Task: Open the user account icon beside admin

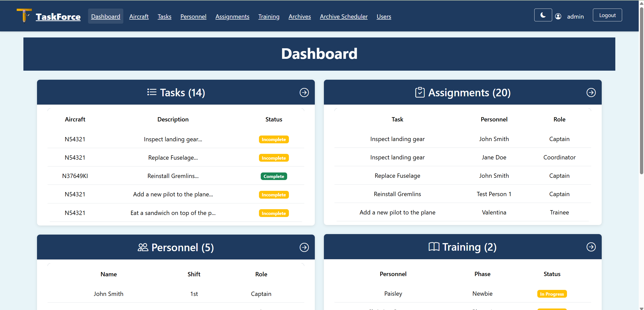Action: [558, 16]
